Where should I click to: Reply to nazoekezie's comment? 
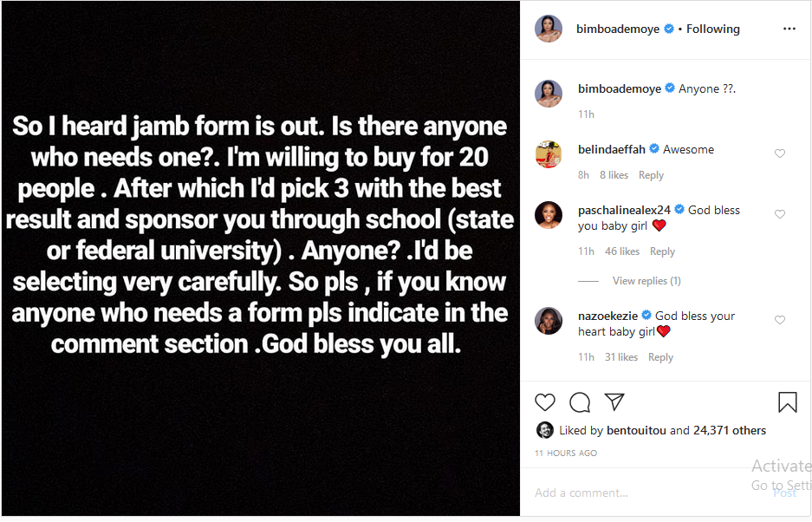[660, 357]
